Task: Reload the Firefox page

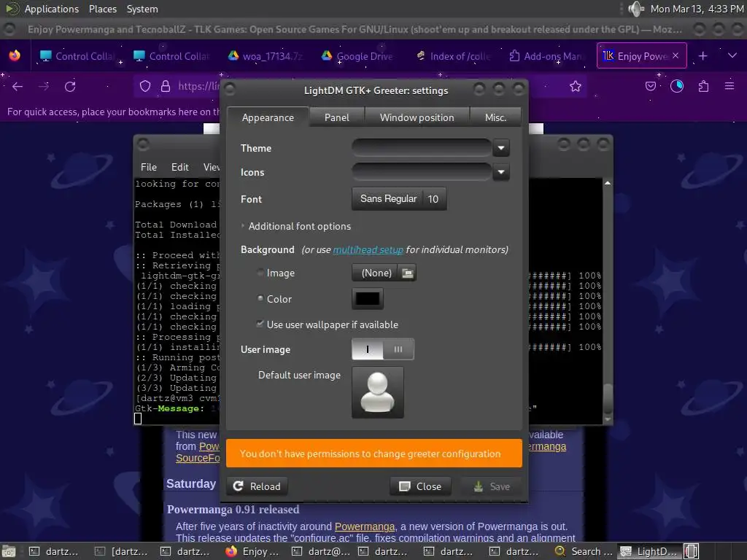Action: coord(70,86)
